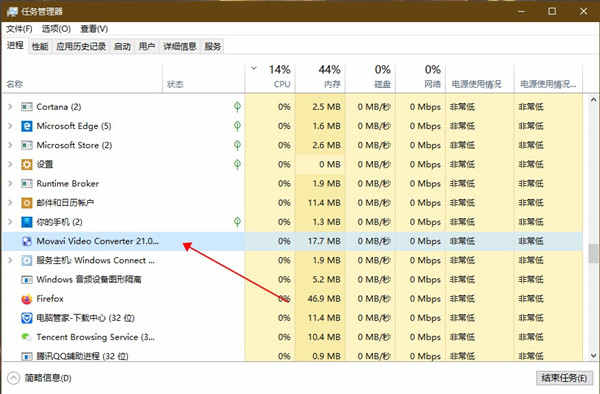Expand the Microsoft Store (2) group

point(10,145)
